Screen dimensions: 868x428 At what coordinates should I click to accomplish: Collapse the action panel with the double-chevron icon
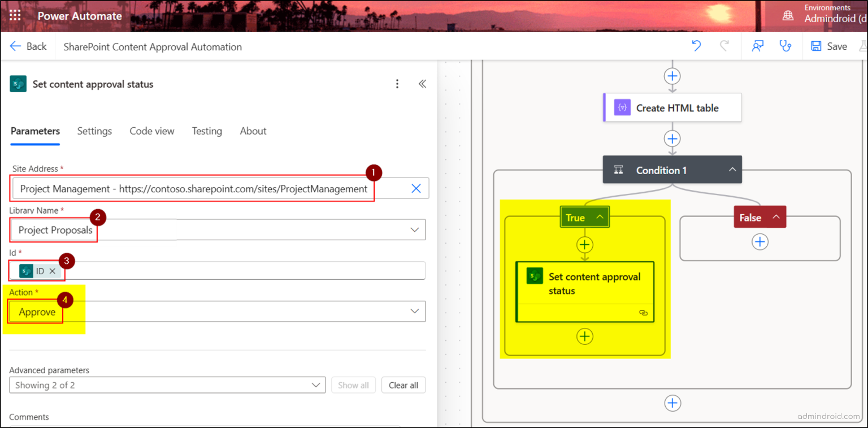pyautogui.click(x=422, y=83)
